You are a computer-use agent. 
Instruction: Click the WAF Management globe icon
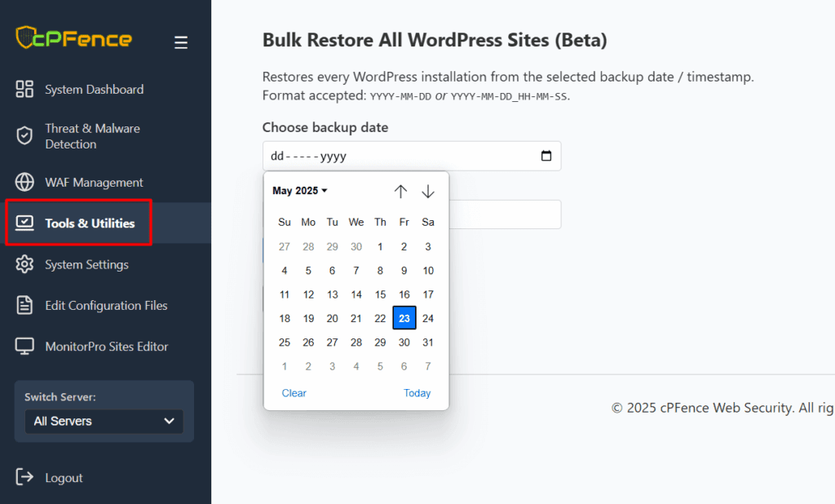click(24, 182)
